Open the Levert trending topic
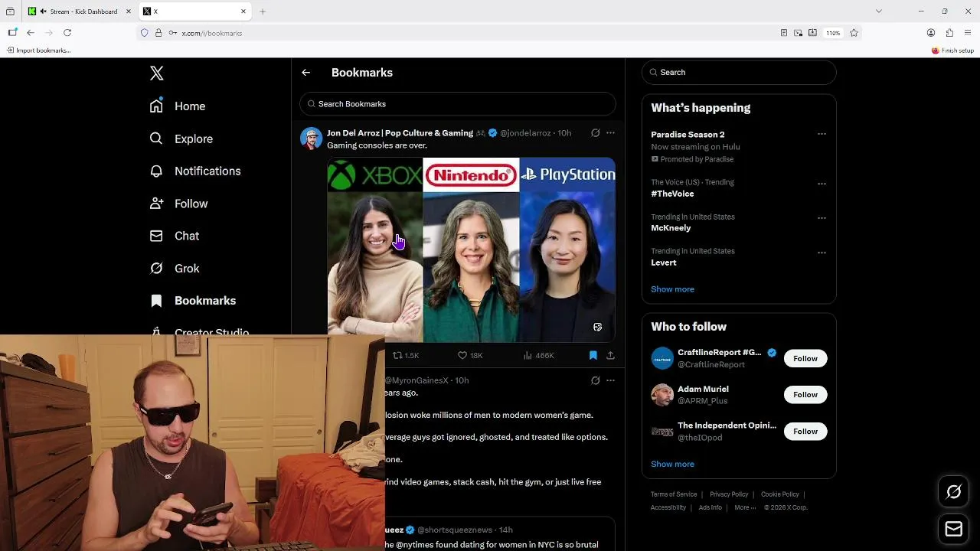 (x=664, y=262)
